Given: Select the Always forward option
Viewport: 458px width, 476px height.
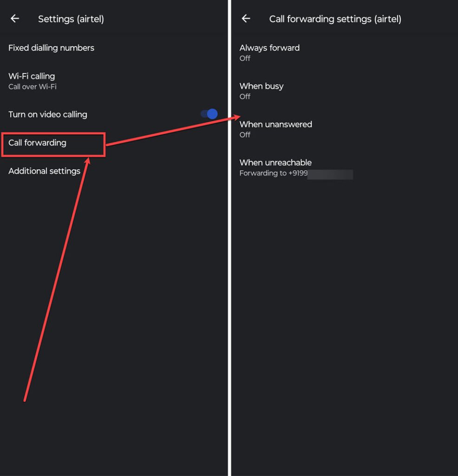Looking at the screenshot, I should [x=269, y=48].
